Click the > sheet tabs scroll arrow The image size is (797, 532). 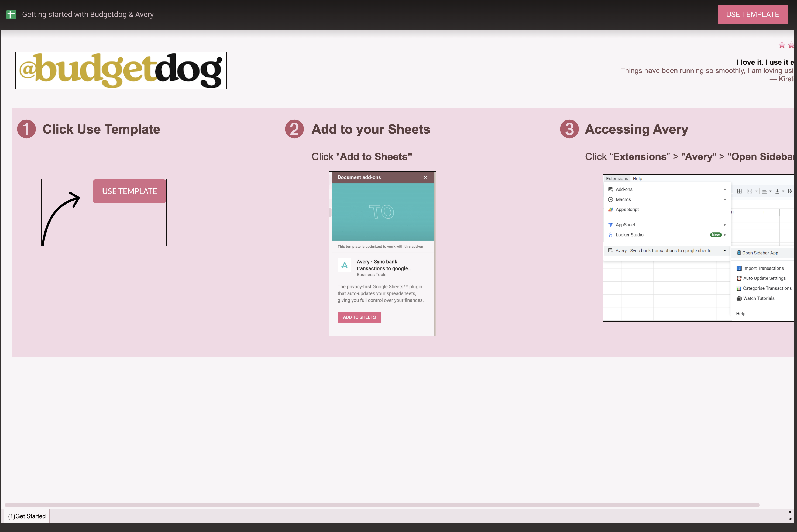coord(790,512)
